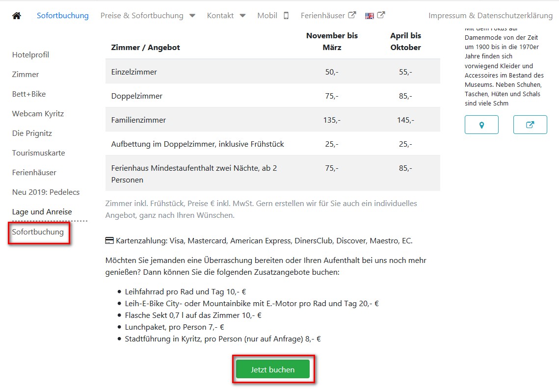Open the Mobil menu item
The height and width of the screenshot is (392, 559).
267,15
